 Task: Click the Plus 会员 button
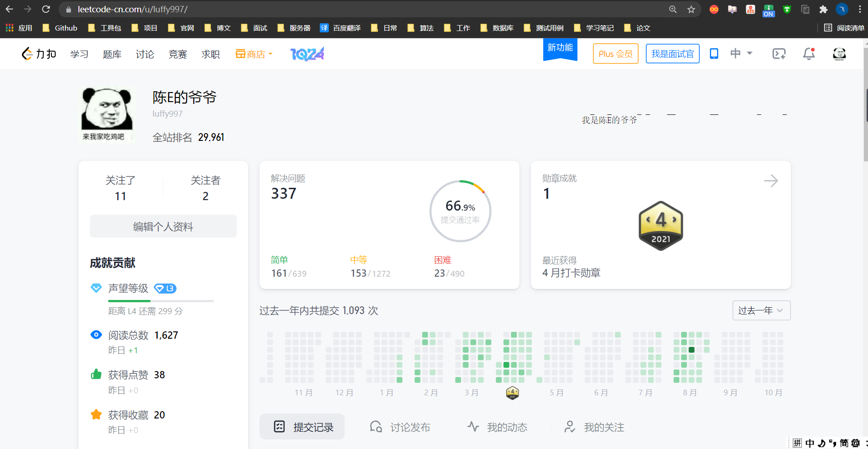click(615, 54)
